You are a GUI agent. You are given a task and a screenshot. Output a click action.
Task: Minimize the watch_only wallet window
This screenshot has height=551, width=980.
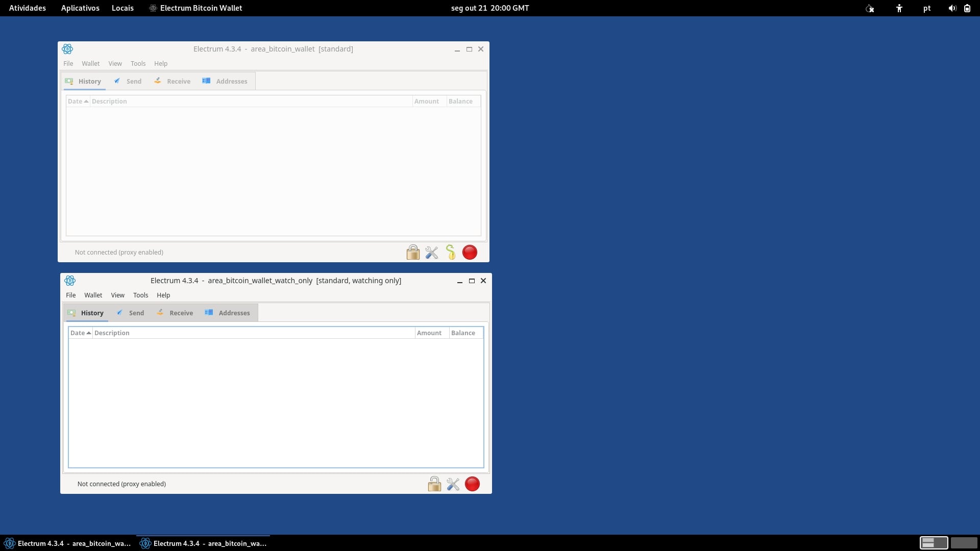click(x=460, y=281)
